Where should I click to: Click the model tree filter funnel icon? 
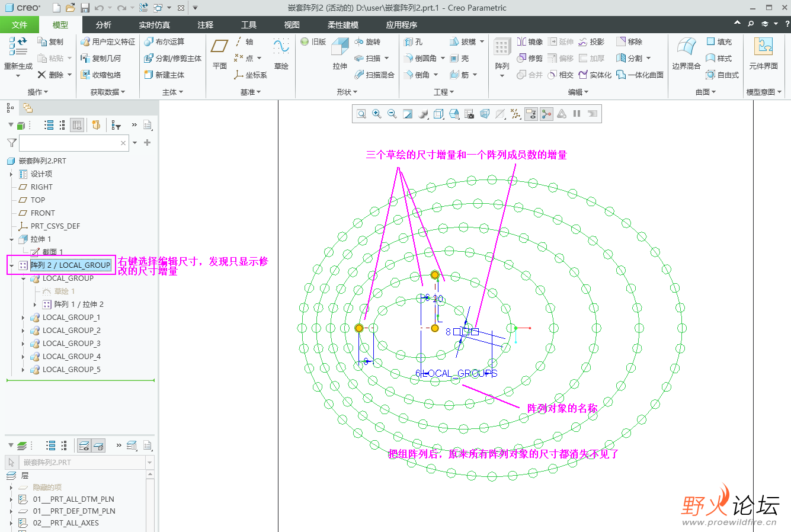[x=11, y=143]
